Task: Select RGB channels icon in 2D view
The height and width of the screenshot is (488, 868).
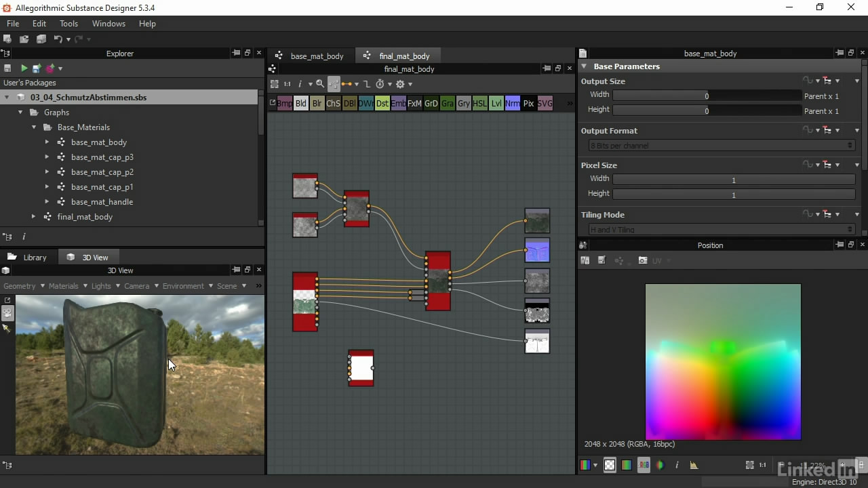Action: pyautogui.click(x=585, y=465)
